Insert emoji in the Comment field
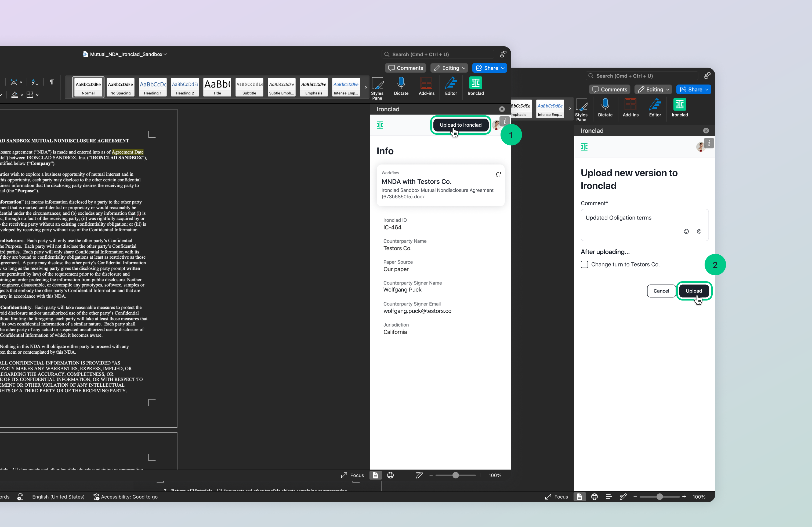The width and height of the screenshot is (812, 527). [686, 232]
